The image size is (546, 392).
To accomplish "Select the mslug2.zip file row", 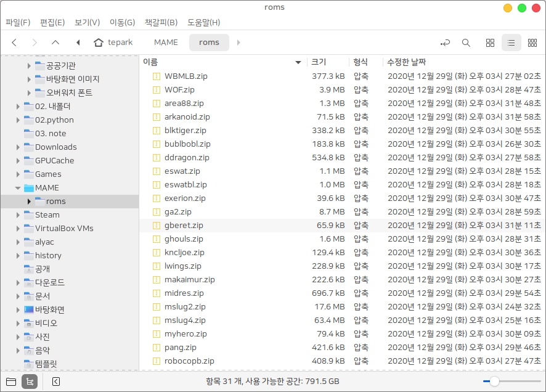I will (x=185, y=306).
